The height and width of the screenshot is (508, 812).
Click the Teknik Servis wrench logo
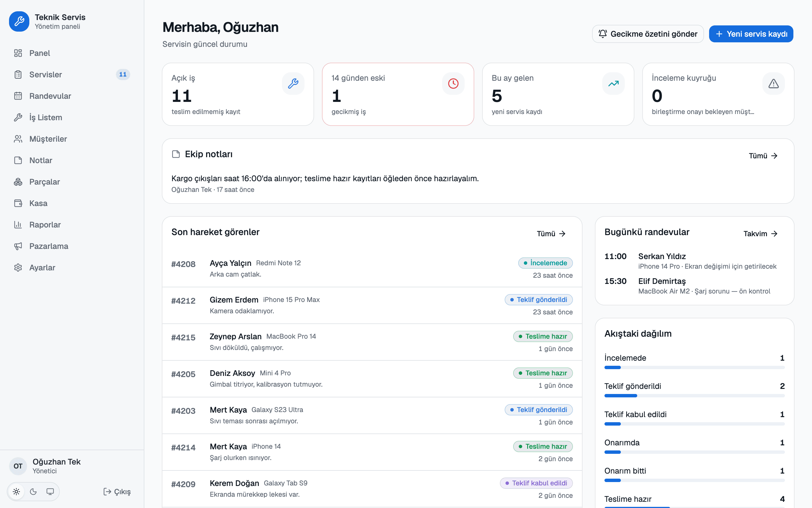click(x=19, y=21)
